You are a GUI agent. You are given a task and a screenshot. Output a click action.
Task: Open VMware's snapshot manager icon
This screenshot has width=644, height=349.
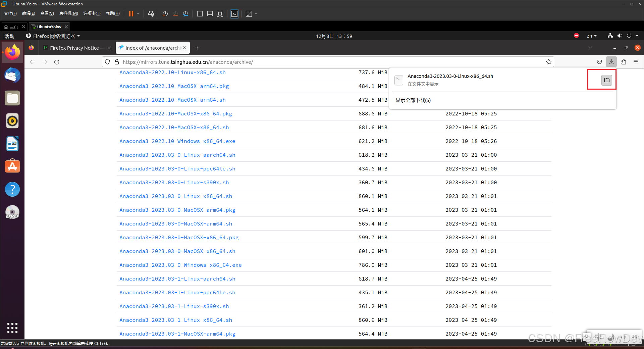pyautogui.click(x=185, y=14)
